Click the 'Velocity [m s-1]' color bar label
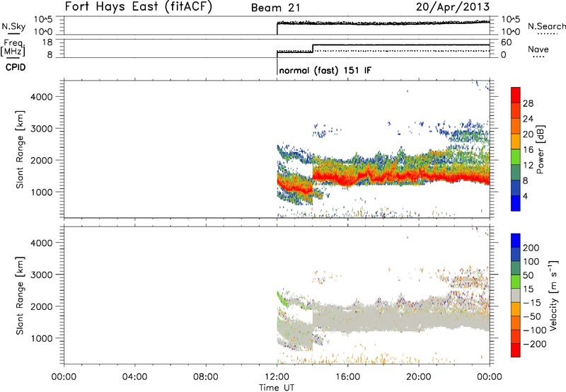 tap(553, 295)
